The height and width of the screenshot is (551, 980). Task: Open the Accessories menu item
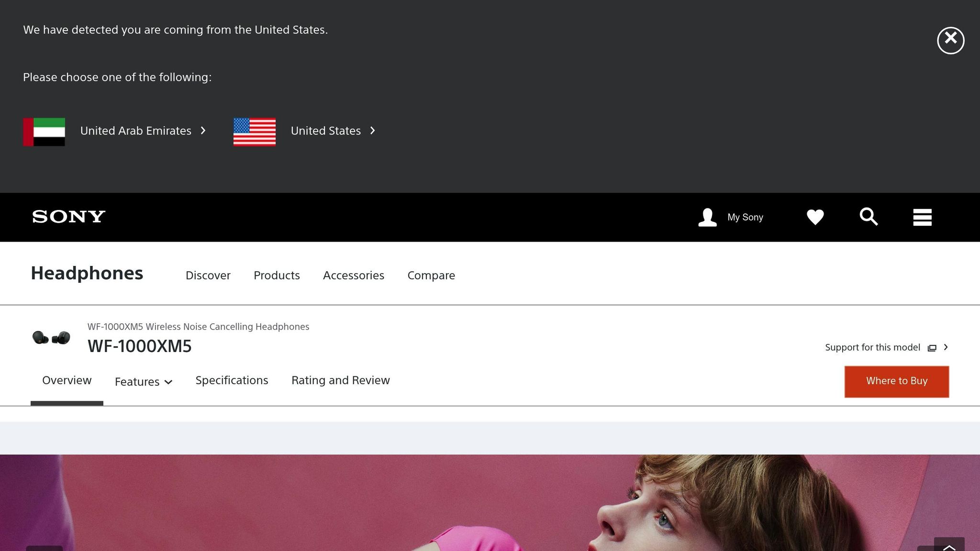coord(353,275)
